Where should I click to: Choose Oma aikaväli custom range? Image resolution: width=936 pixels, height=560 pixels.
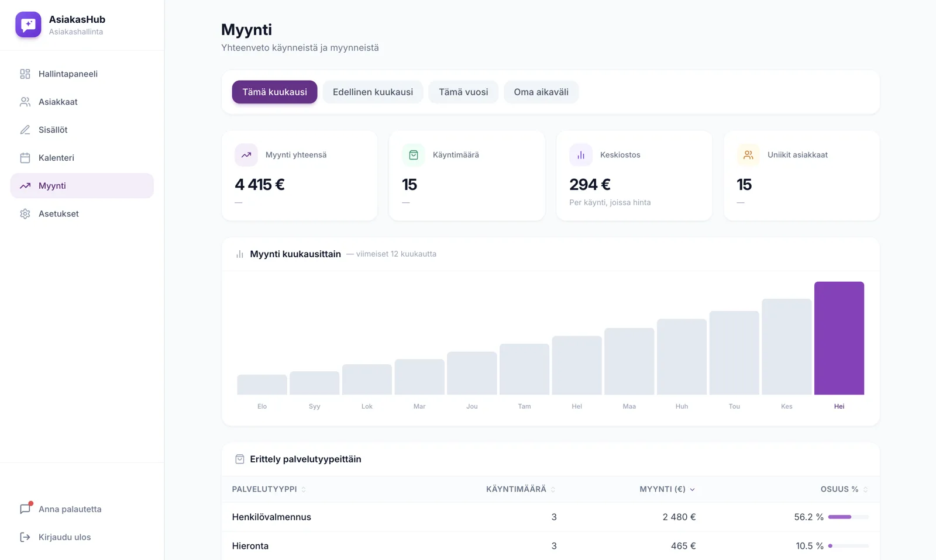pos(541,92)
